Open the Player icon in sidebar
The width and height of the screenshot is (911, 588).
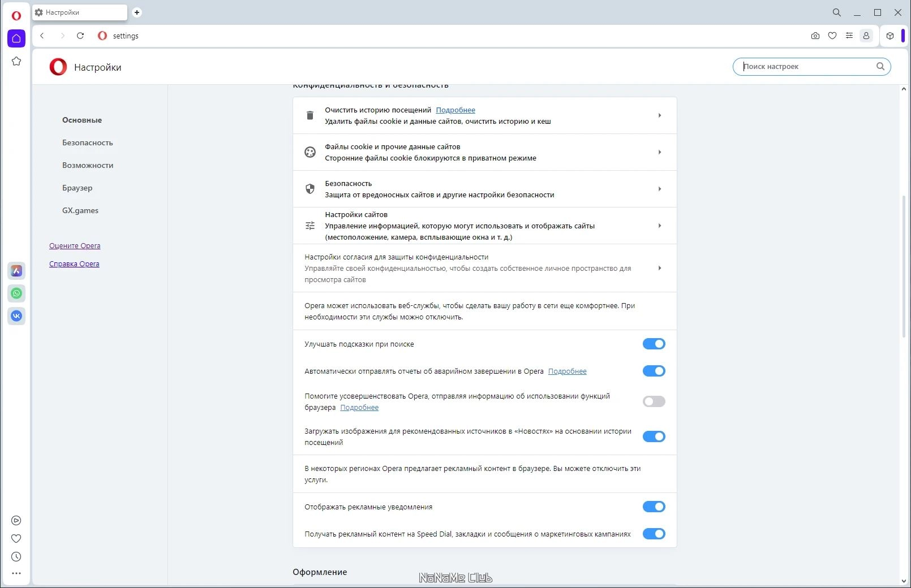click(x=16, y=521)
